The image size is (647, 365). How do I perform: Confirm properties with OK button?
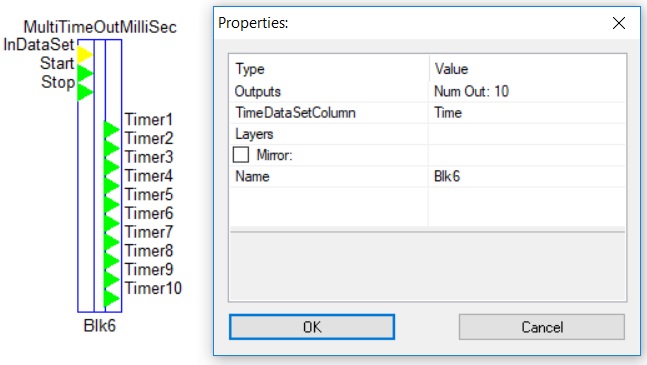click(312, 327)
